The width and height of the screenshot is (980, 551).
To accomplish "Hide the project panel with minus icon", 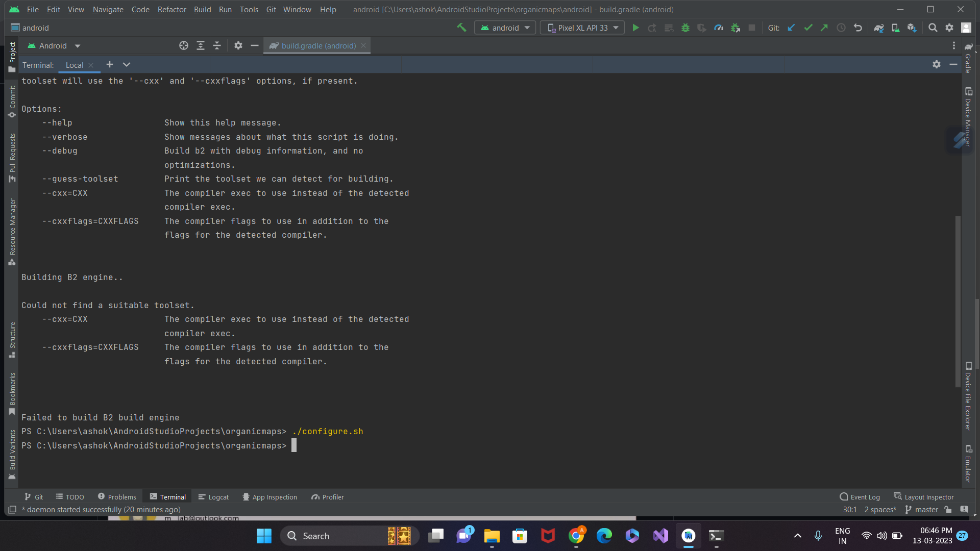I will point(255,45).
